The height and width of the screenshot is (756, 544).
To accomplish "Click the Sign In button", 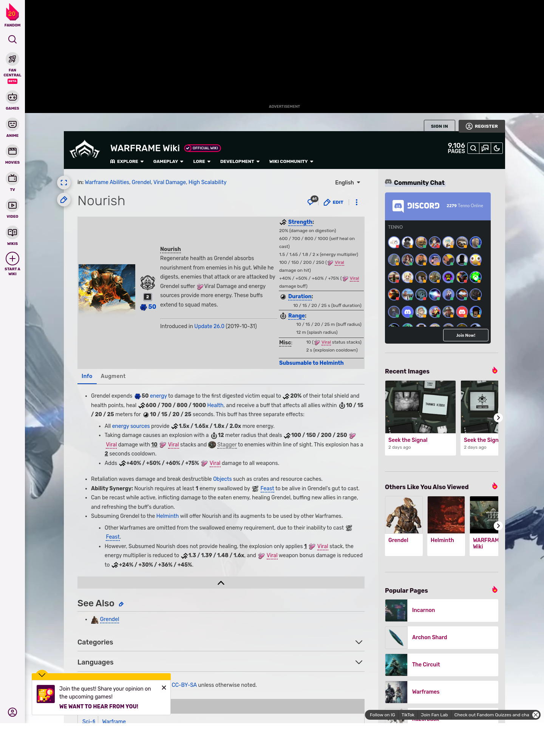I will [x=439, y=126].
